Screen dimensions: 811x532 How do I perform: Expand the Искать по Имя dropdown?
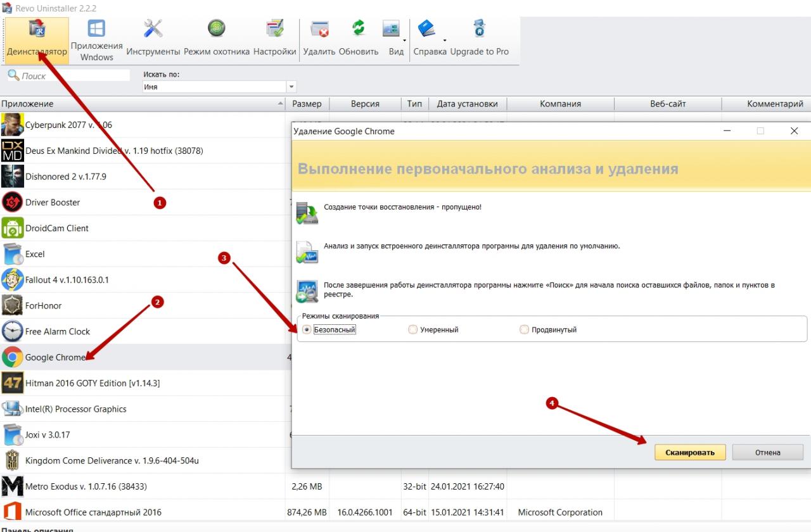pyautogui.click(x=291, y=87)
